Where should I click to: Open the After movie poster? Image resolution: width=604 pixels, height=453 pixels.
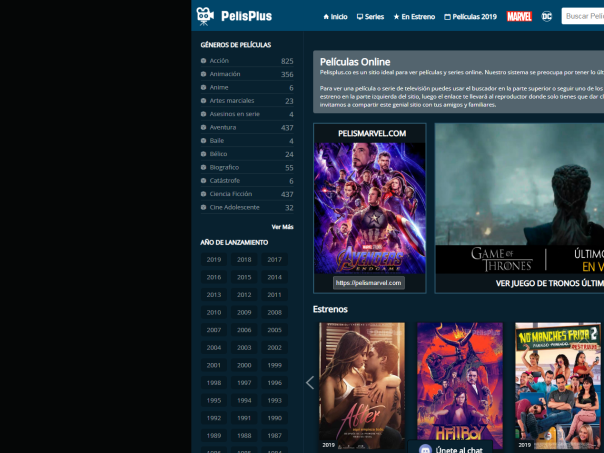coord(361,385)
